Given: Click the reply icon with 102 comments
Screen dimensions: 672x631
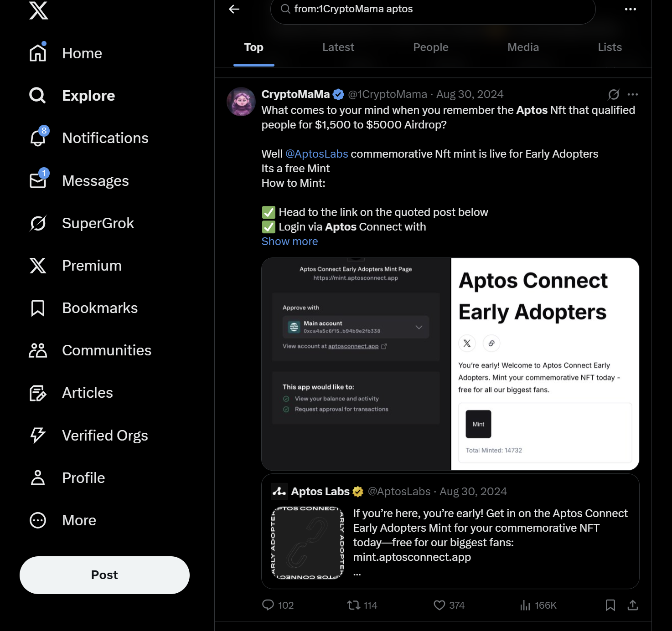Looking at the screenshot, I should (268, 605).
